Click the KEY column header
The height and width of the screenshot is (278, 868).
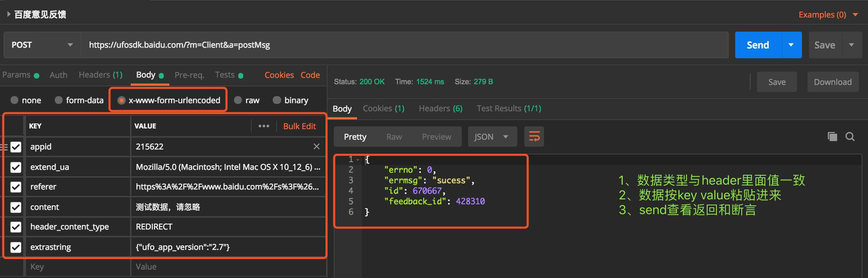[x=35, y=126]
